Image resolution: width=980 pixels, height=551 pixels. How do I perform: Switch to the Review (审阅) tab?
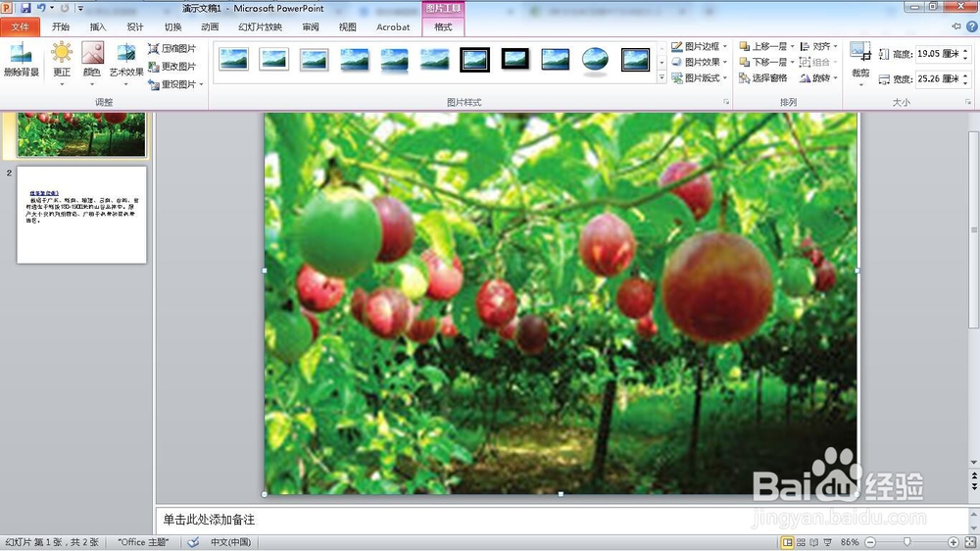tap(311, 26)
